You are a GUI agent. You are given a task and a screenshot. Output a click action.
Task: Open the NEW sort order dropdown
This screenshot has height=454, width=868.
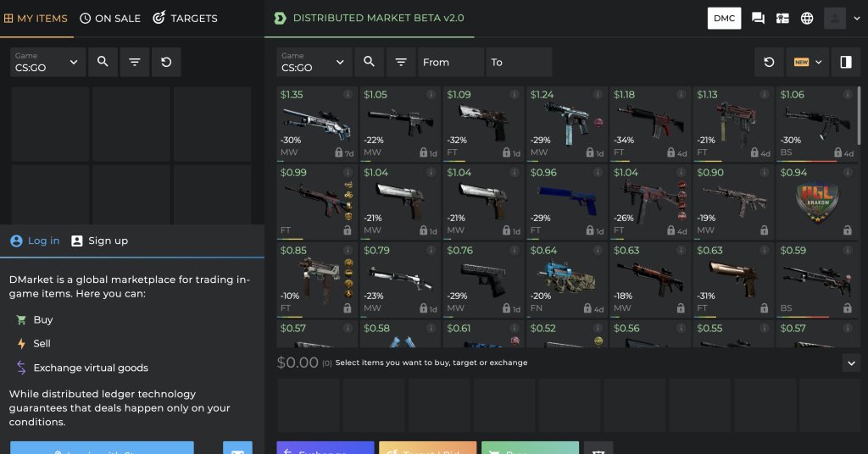tap(808, 62)
